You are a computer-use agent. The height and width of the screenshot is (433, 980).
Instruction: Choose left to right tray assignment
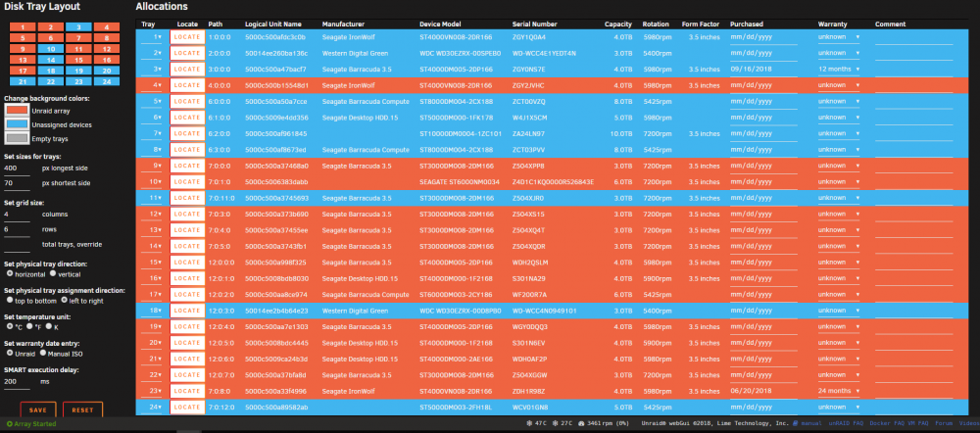64,301
